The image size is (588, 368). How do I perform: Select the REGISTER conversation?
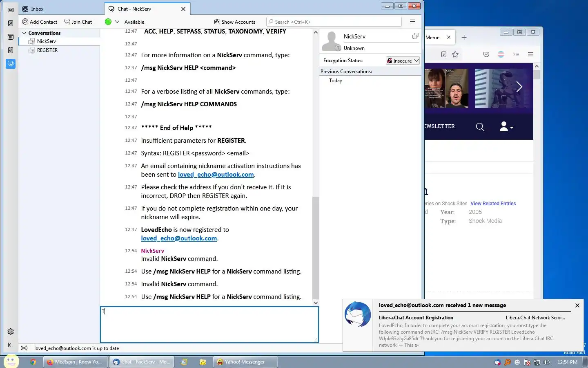pyautogui.click(x=59, y=50)
